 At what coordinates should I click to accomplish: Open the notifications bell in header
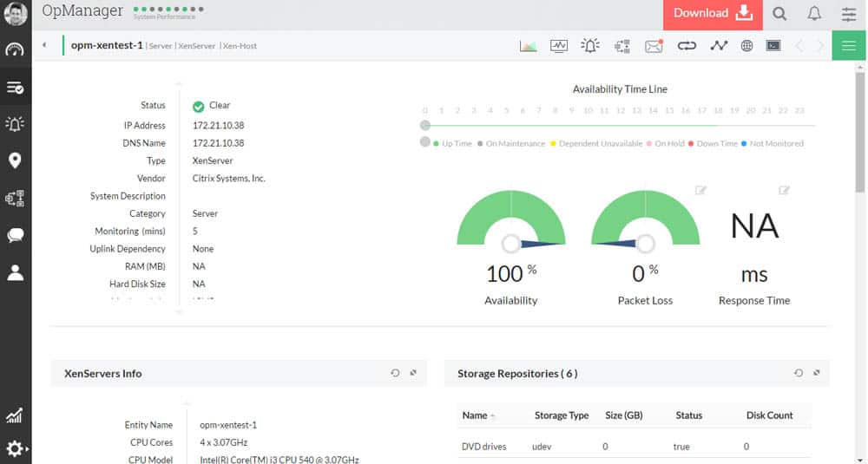[x=814, y=14]
